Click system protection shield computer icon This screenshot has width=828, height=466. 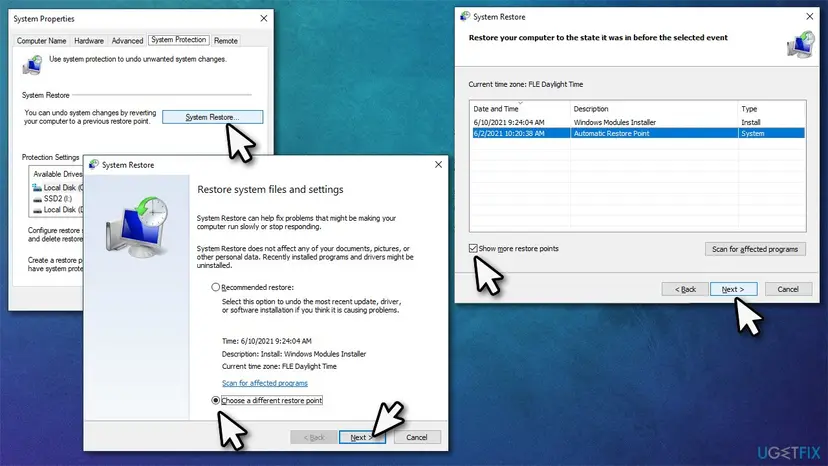pos(32,65)
